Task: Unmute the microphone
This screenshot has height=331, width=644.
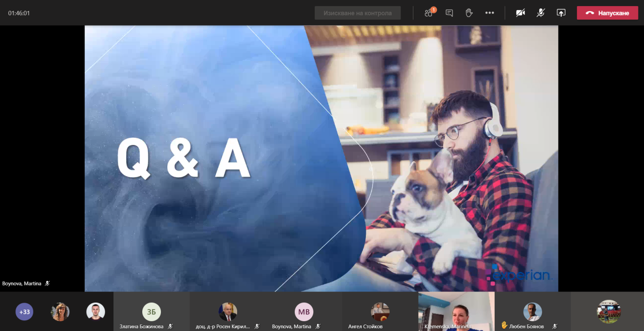Action: (540, 13)
